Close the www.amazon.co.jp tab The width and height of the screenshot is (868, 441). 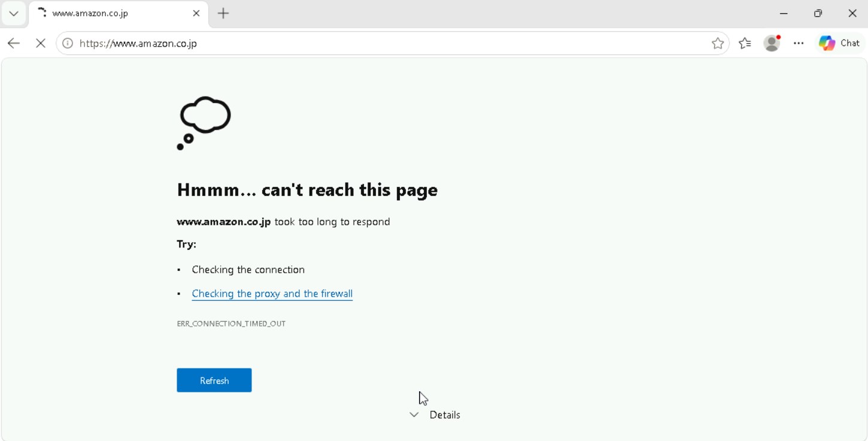(x=196, y=13)
